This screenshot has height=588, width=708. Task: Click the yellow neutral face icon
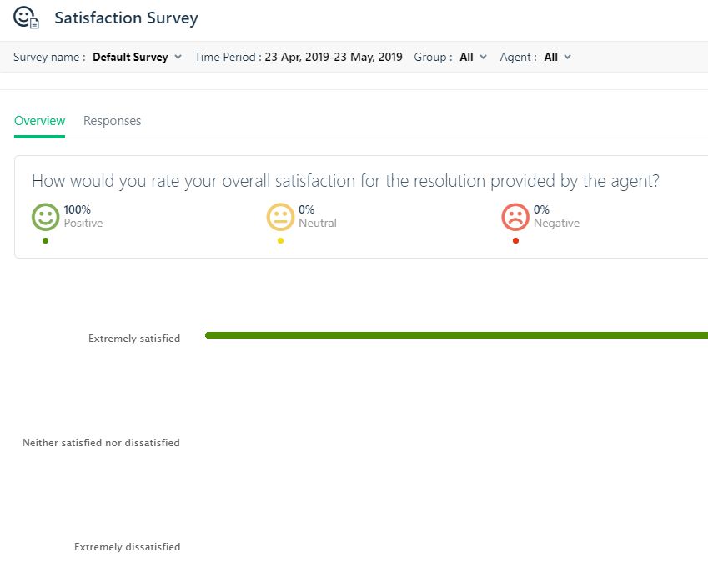[280, 217]
